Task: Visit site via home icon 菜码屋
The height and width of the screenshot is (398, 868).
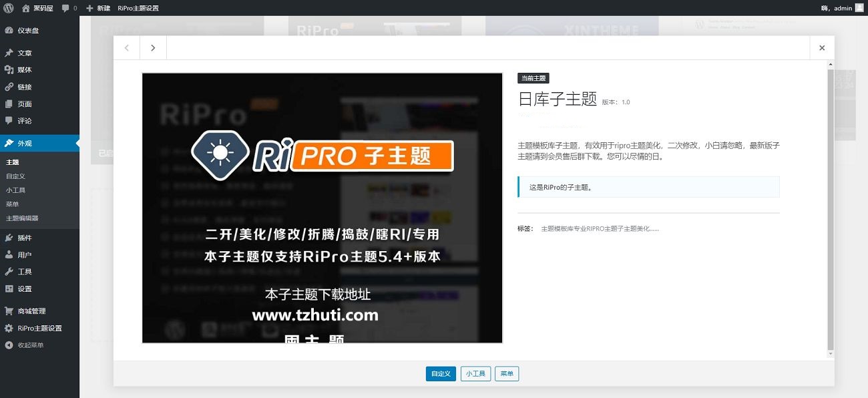Action: pyautogui.click(x=37, y=8)
